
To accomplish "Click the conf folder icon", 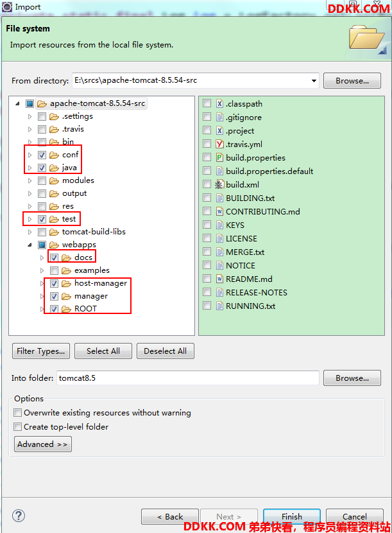I will (54, 155).
